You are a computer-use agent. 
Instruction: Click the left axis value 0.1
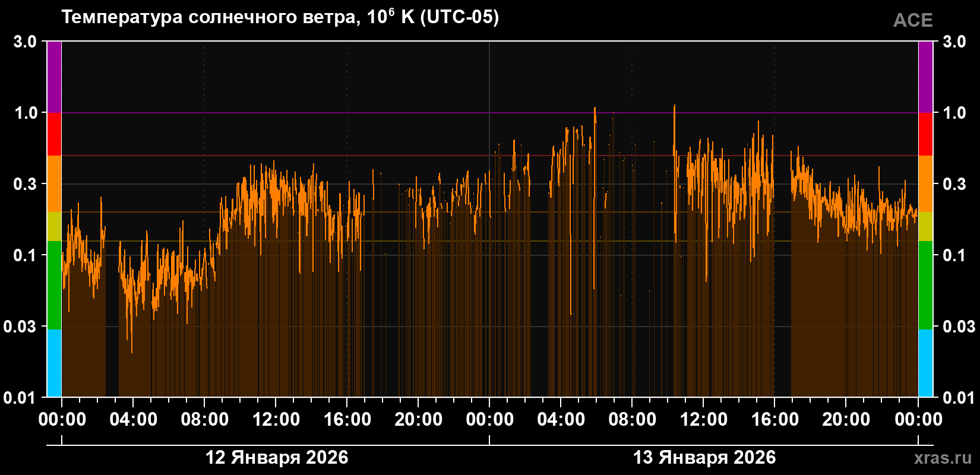25,255
